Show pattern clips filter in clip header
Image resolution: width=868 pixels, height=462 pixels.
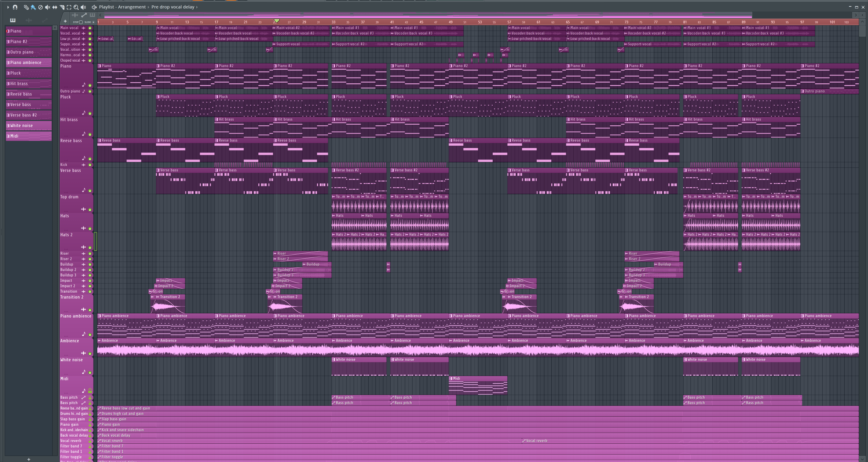92,15
